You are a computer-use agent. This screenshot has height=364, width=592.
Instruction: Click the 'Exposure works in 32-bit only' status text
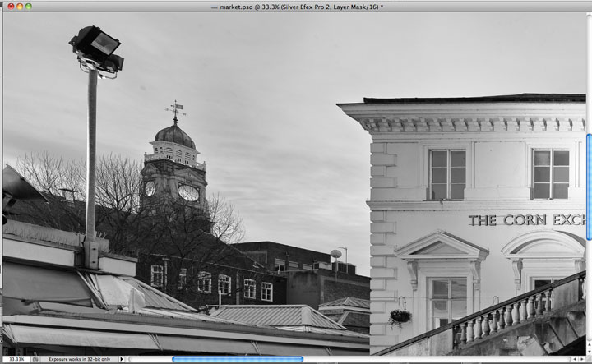pos(79,359)
